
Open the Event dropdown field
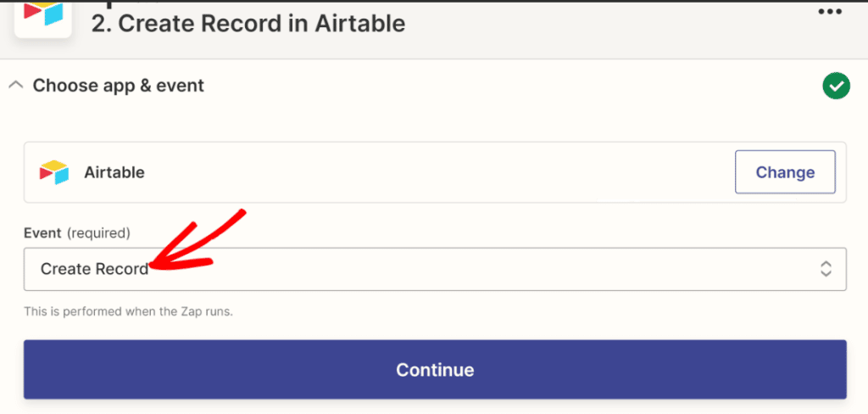point(434,269)
